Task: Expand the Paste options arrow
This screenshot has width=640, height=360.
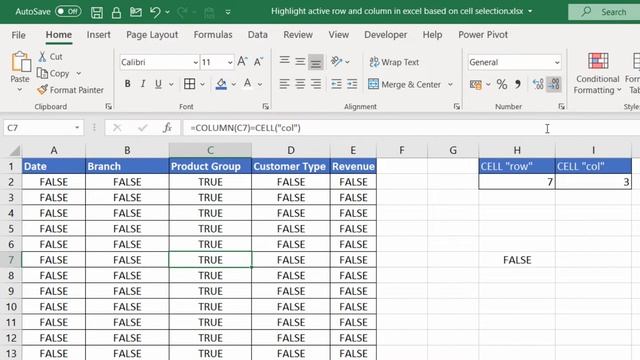Action: [x=20, y=89]
